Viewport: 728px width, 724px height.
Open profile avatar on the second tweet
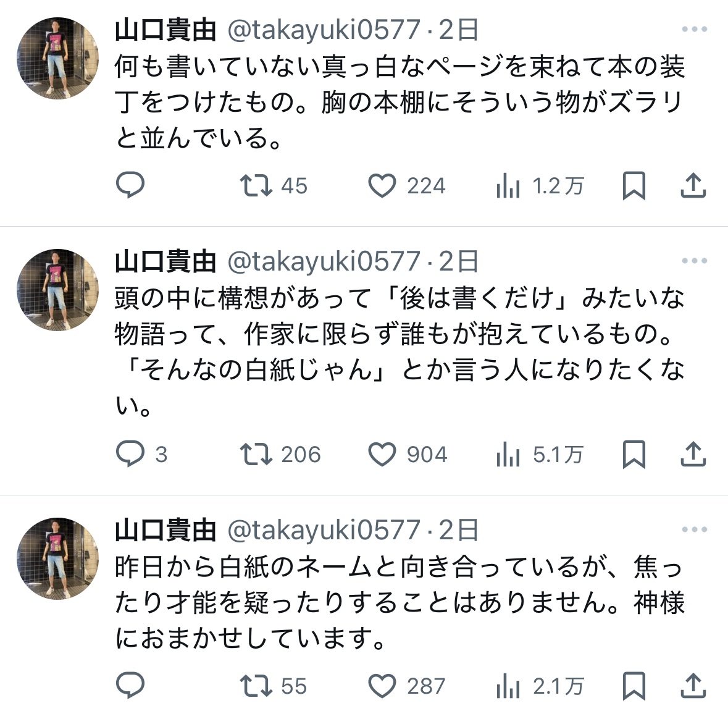57,290
